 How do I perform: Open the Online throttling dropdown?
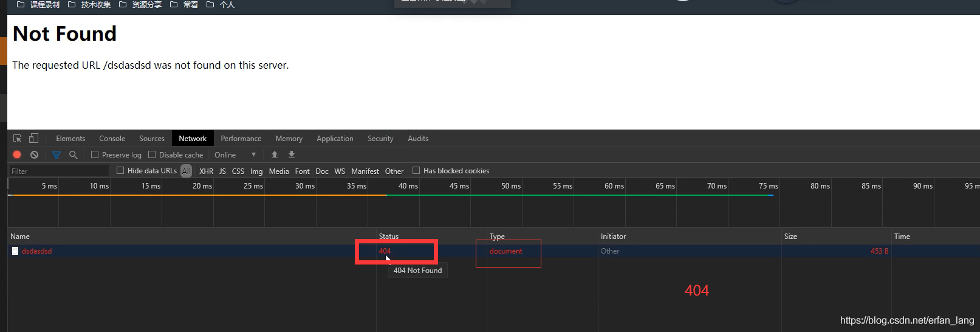click(x=235, y=155)
